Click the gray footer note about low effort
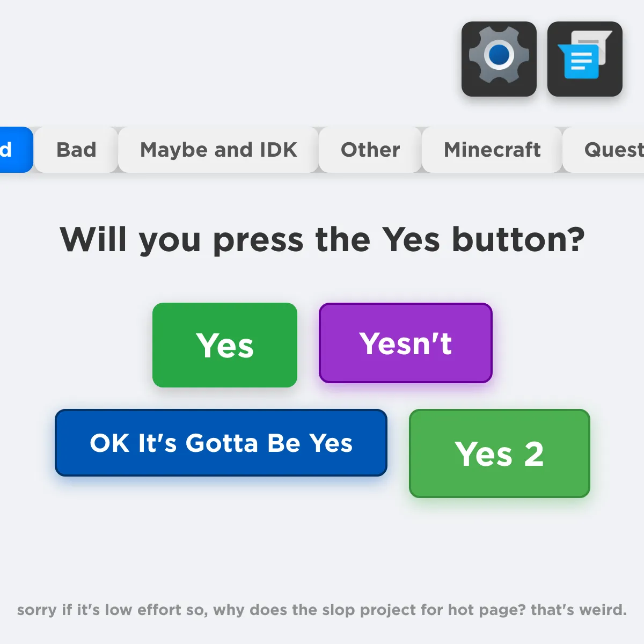Viewport: 644px width, 644px height. pyautogui.click(x=322, y=610)
